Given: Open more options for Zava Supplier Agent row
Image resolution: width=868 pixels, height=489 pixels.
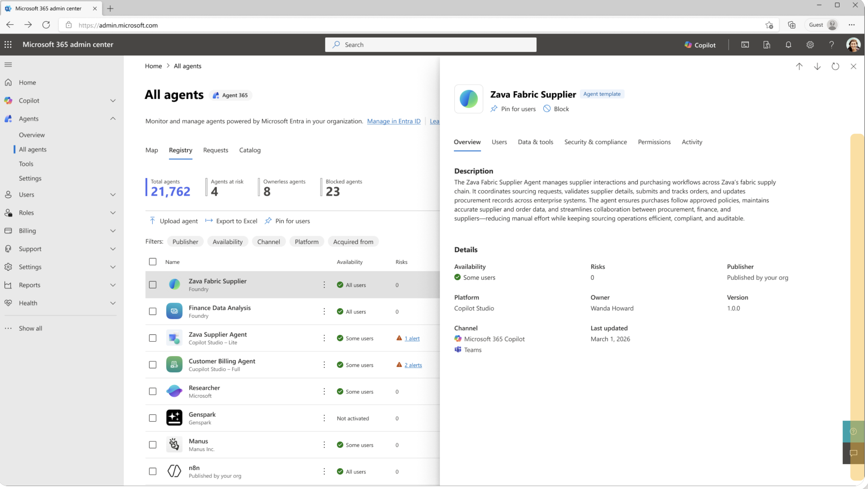Looking at the screenshot, I should point(324,338).
